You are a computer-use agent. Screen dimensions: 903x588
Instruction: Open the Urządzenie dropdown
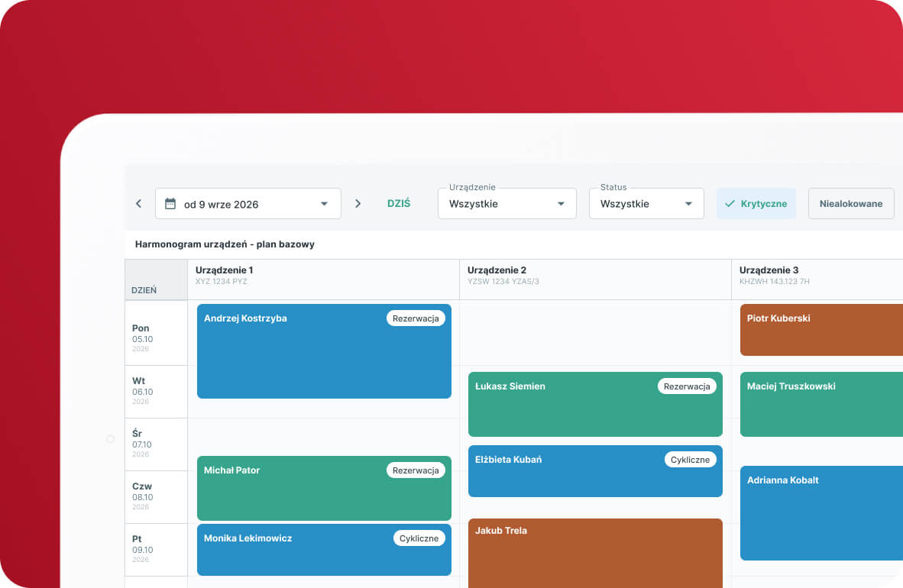(x=507, y=203)
